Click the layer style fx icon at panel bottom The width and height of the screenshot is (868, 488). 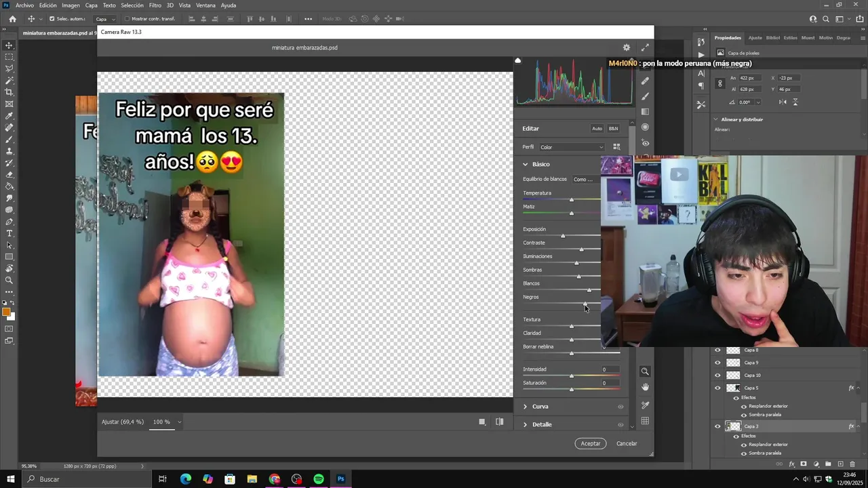click(791, 464)
